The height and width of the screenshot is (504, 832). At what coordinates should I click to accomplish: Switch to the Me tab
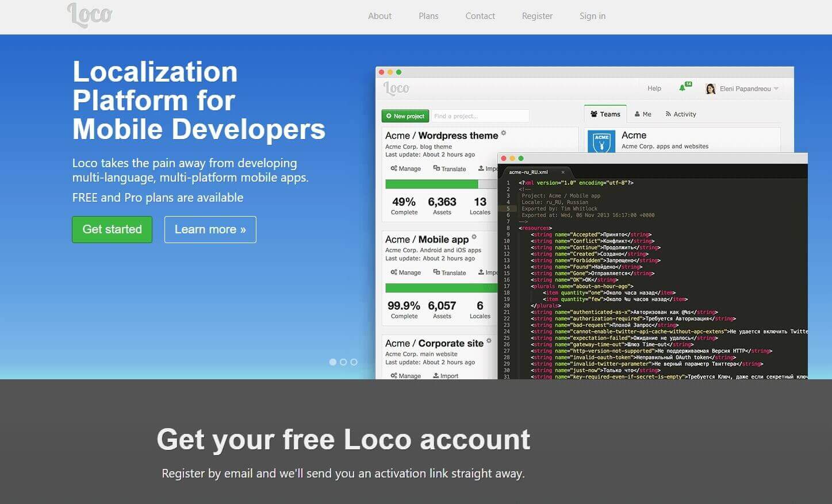(643, 114)
